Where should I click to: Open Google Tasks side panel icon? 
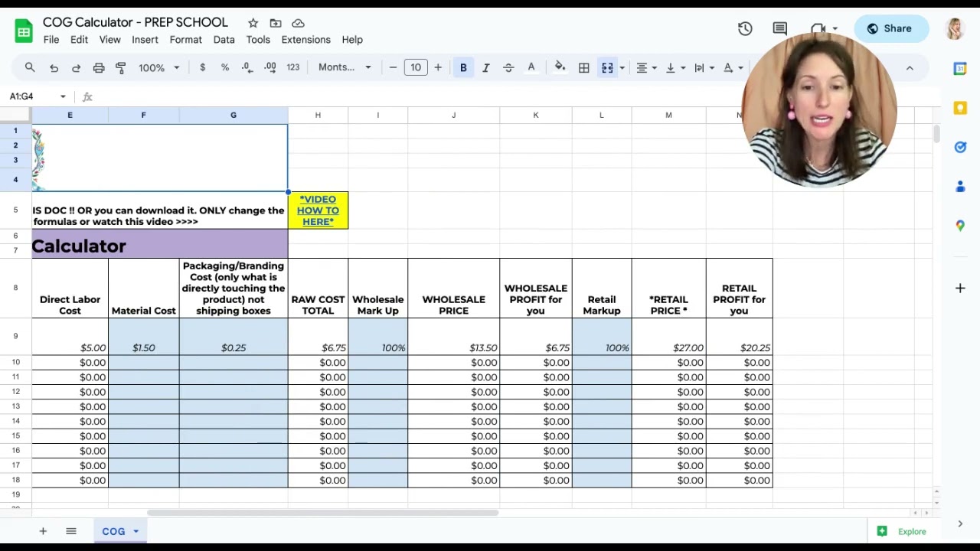(x=960, y=147)
